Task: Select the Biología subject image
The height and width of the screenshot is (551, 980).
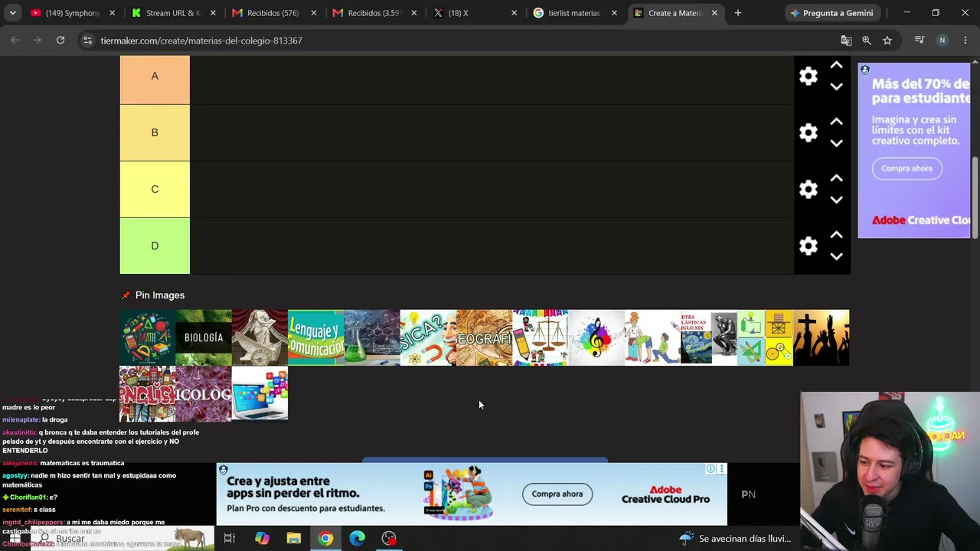Action: pyautogui.click(x=204, y=337)
